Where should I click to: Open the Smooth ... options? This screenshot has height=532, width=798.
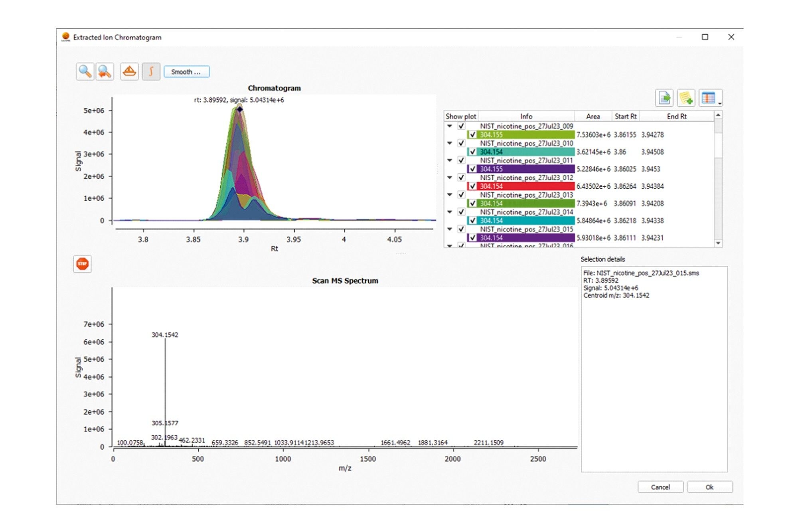pos(186,72)
